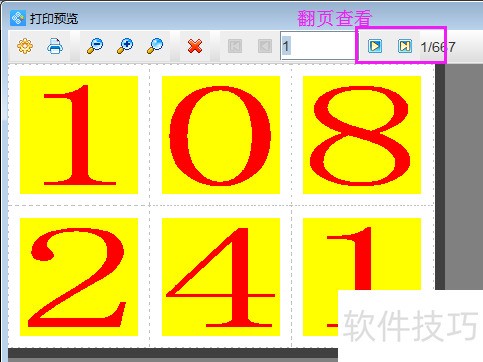Select the label showing digit 0
This screenshot has height=362, width=483.
tap(221, 135)
